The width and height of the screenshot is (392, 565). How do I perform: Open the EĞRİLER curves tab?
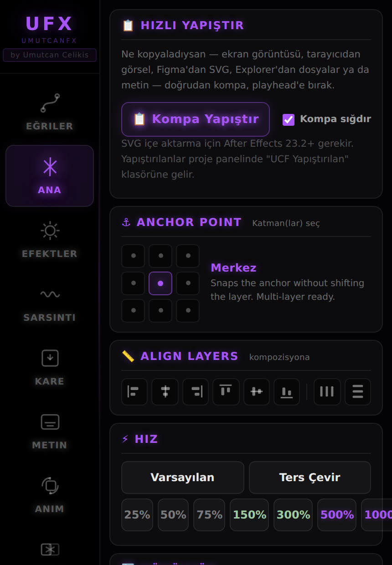click(x=50, y=112)
